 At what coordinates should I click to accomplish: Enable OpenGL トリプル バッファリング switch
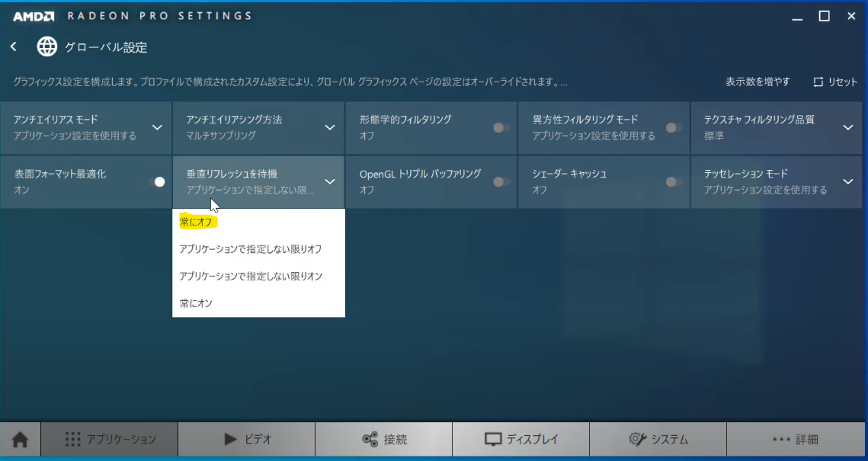click(501, 182)
